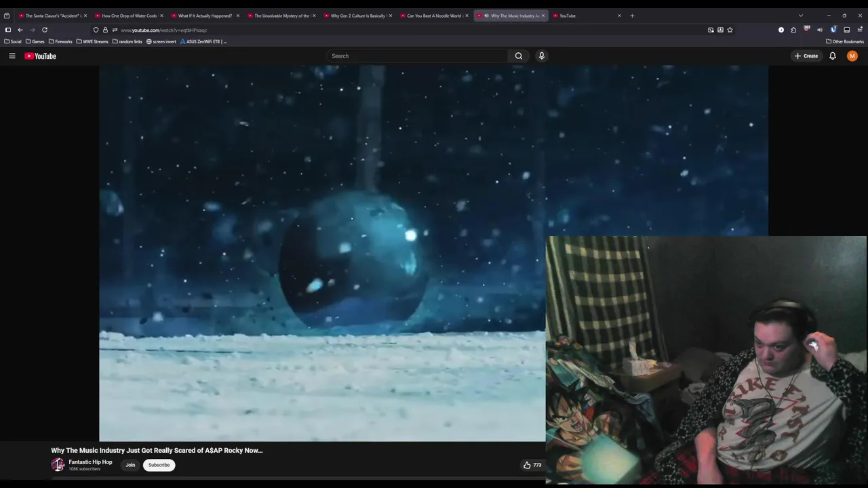Open the ASUS ZenWiFi ET8 bookmark
The image size is (868, 488).
(203, 41)
